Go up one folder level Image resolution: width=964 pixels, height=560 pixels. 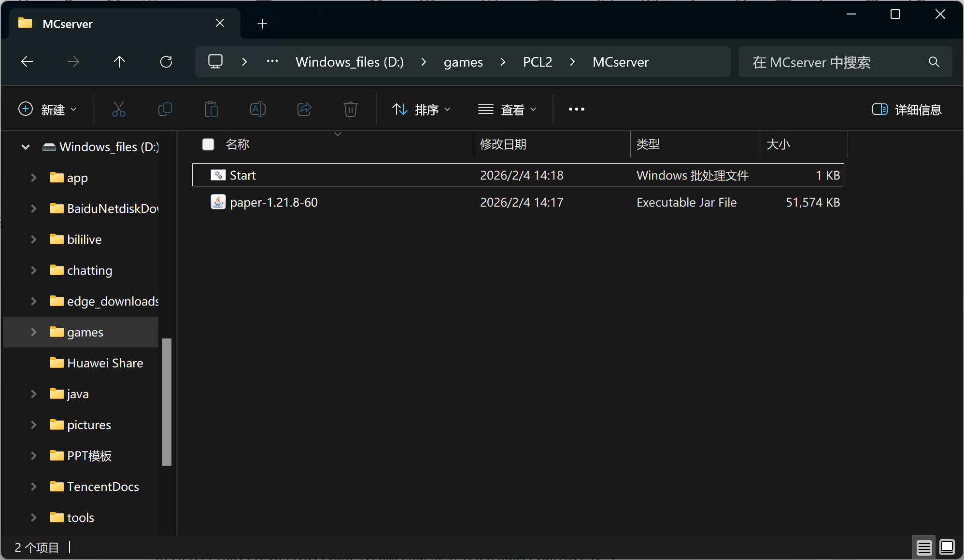pyautogui.click(x=119, y=62)
